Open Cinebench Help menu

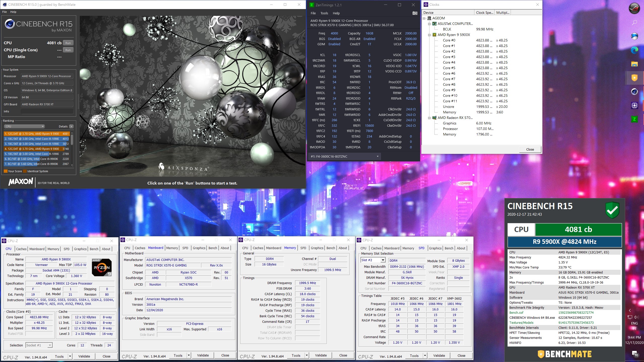(13, 12)
